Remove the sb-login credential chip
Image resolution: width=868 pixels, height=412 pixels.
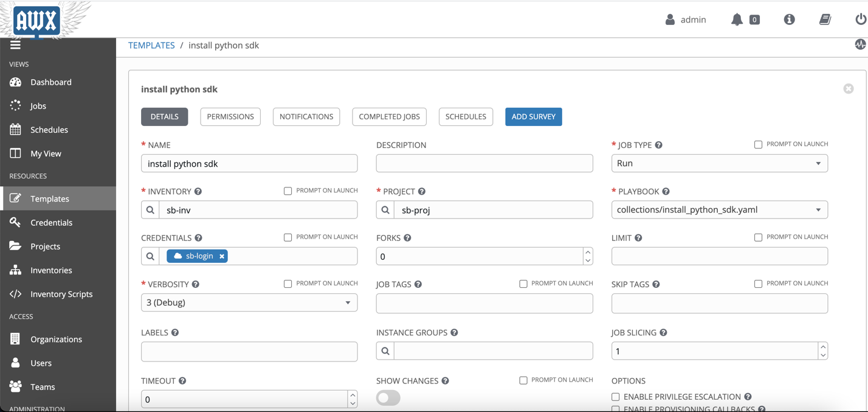[x=221, y=256]
